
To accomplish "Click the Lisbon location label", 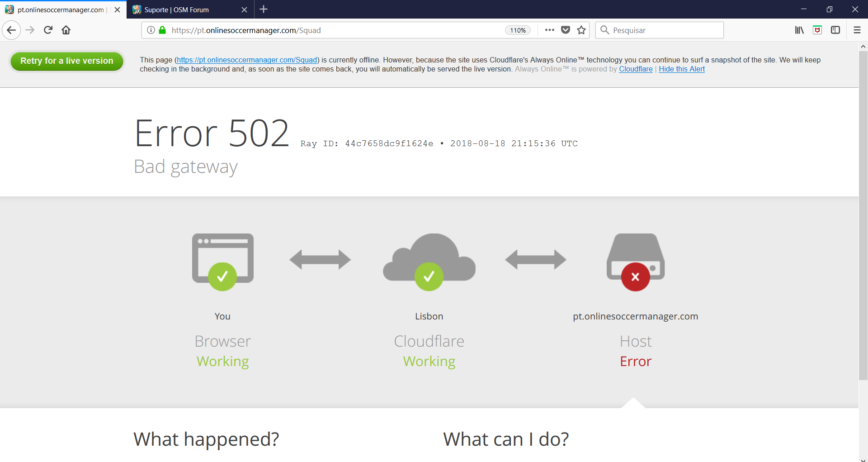I will [x=429, y=316].
